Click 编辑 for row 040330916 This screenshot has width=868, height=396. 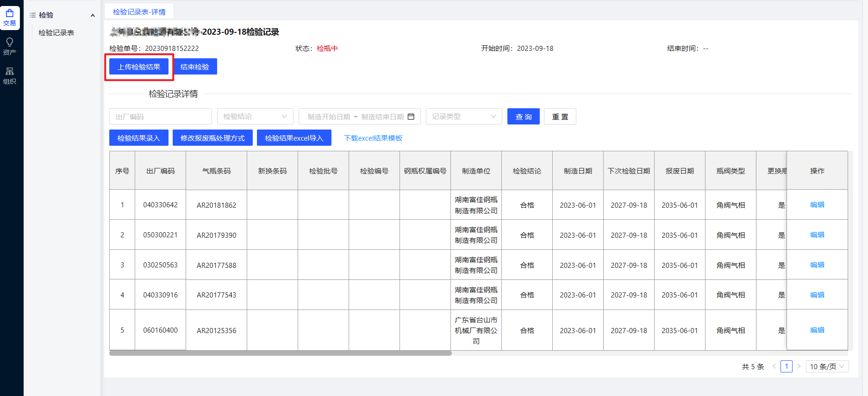pyautogui.click(x=817, y=295)
